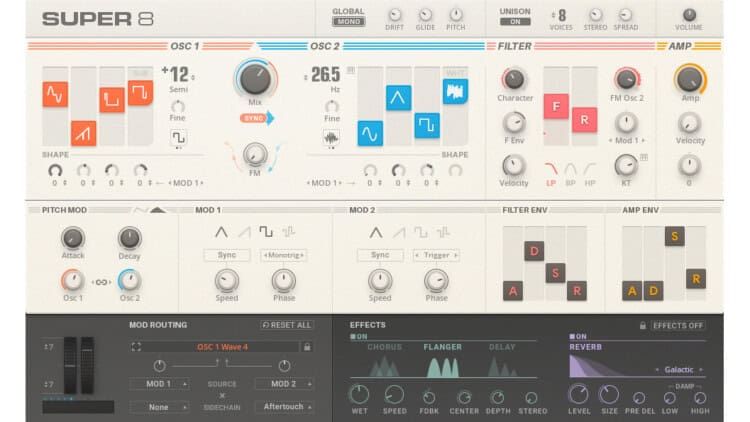This screenshot has height=422, width=750.
Task: Toggle the Unison ON switch
Action: coord(515,21)
